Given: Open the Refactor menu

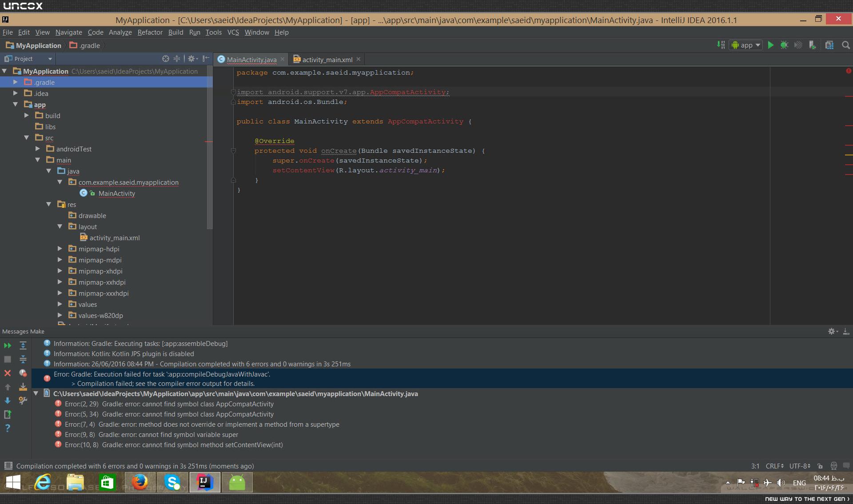Looking at the screenshot, I should tap(150, 32).
